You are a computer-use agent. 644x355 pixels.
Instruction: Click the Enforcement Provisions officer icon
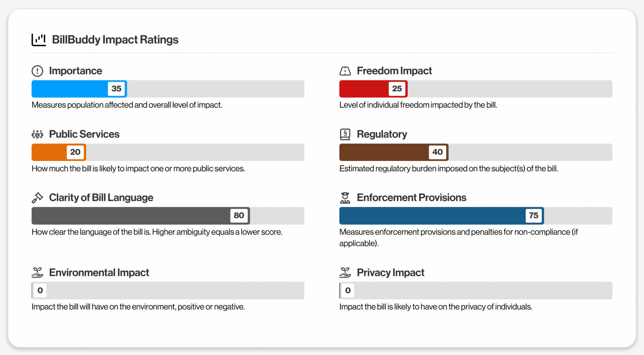click(345, 198)
